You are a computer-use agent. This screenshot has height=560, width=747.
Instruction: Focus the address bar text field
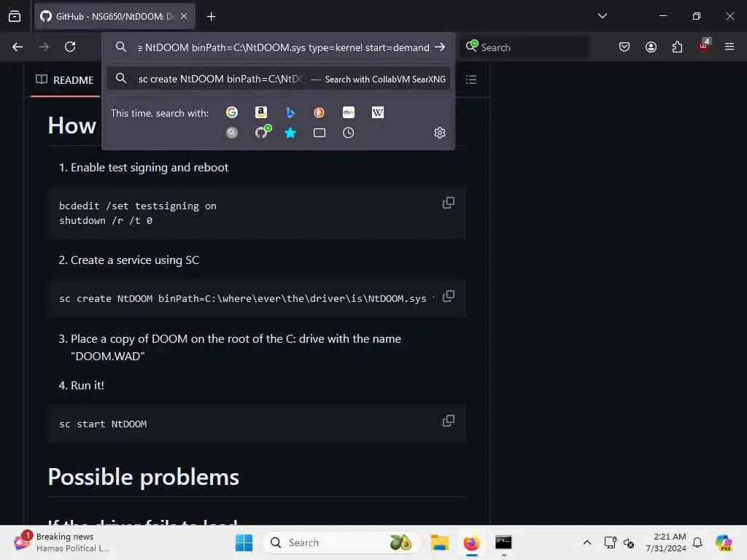284,47
